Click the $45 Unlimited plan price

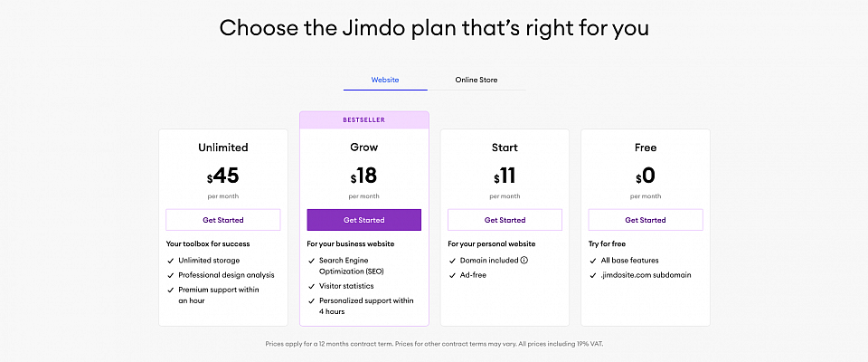point(222,176)
